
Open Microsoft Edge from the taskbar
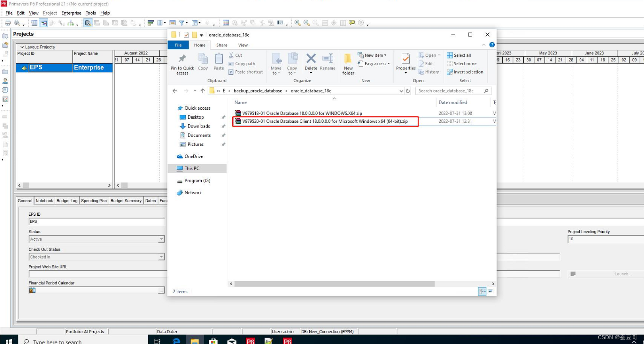[x=176, y=341]
